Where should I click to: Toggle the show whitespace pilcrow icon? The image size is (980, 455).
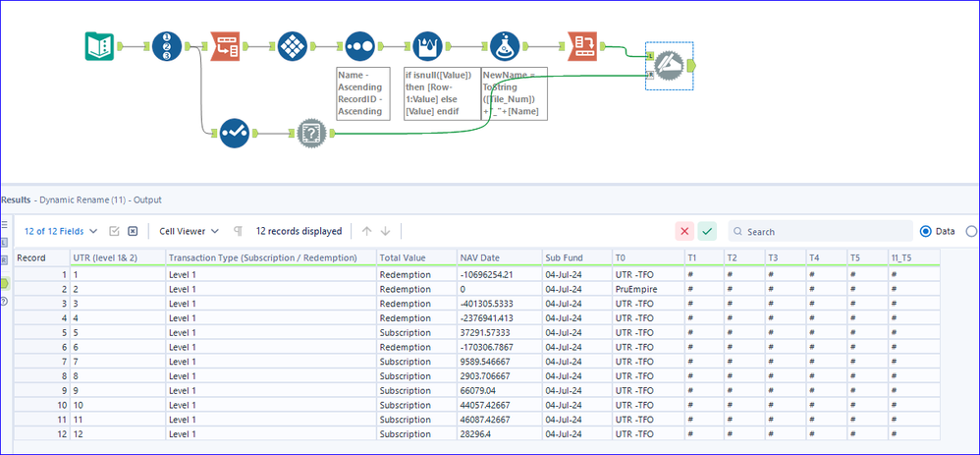tap(238, 231)
